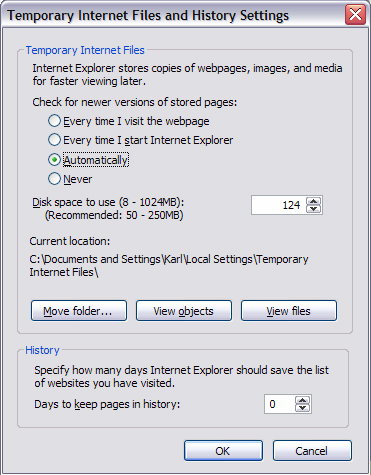Viewport: 371px width, 475px height.
Task: Click the Move folder... button
Action: (x=79, y=311)
